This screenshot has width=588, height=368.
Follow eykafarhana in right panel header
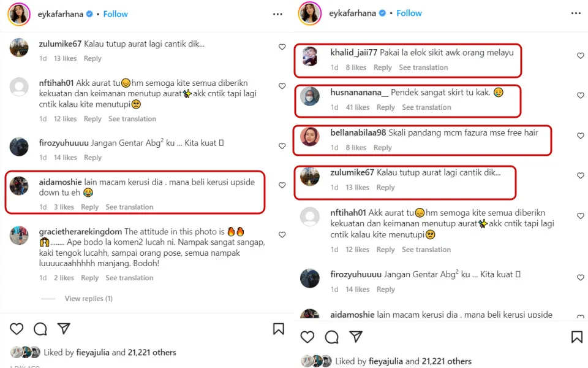click(409, 13)
